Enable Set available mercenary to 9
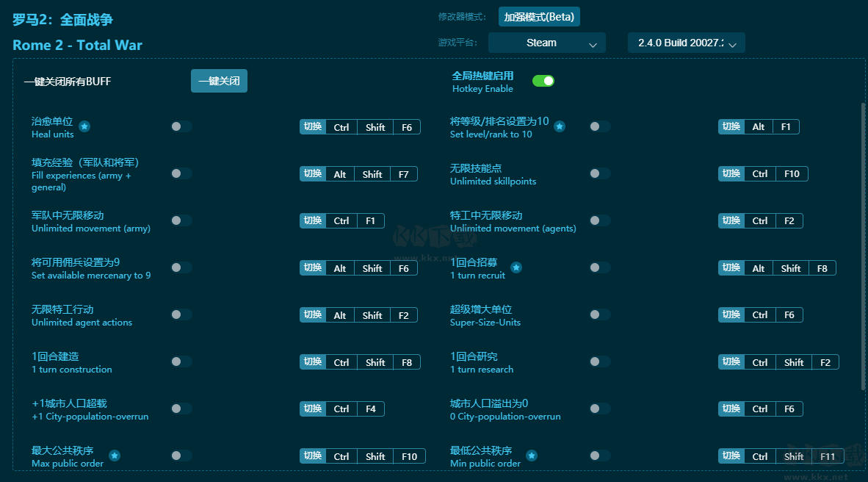The image size is (868, 482). 181,267
